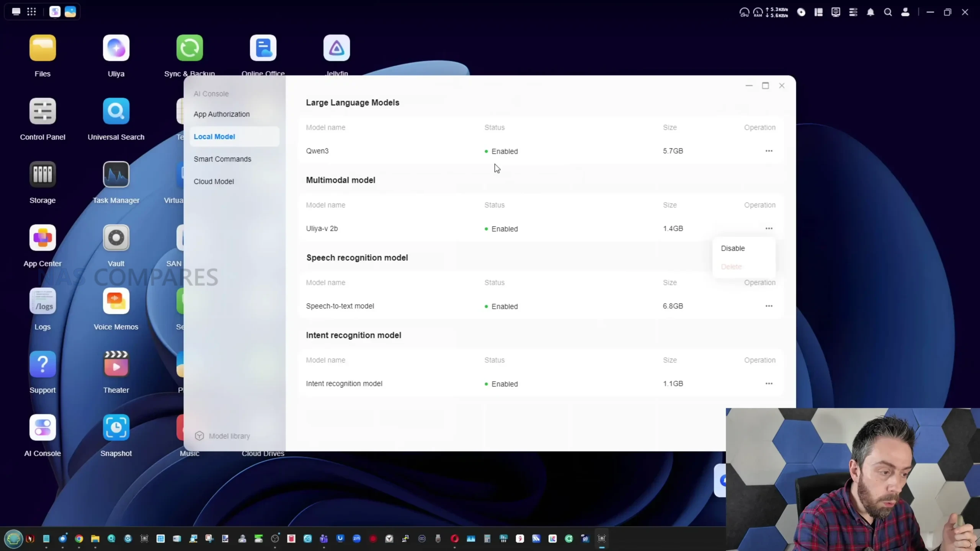
Task: Open the Files app icon
Action: tap(42, 48)
